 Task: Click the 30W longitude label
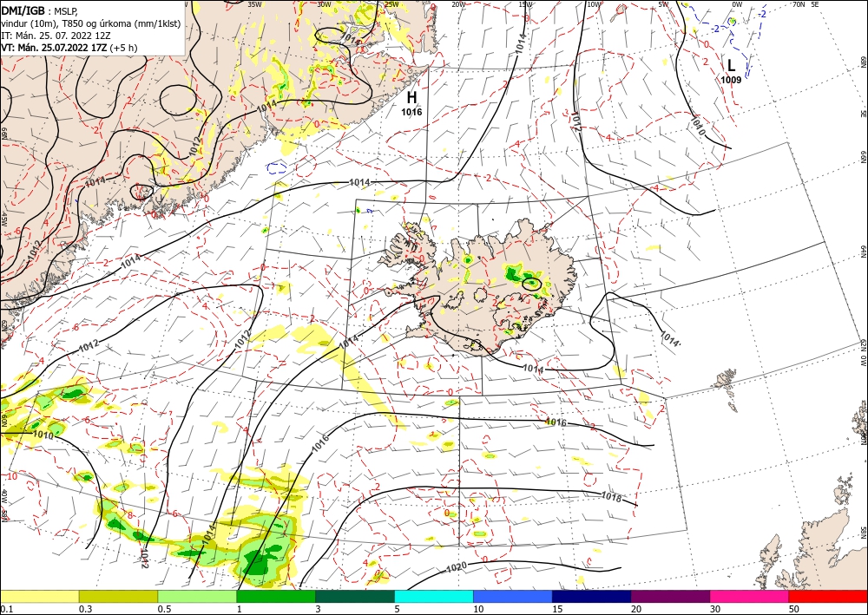(325, 3)
